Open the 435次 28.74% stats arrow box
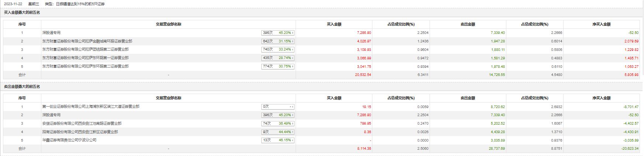This screenshot has height=156, width=644. [278, 58]
